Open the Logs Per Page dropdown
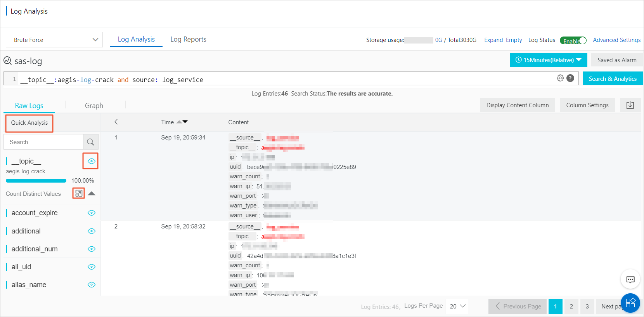The height and width of the screenshot is (317, 644). click(x=457, y=306)
